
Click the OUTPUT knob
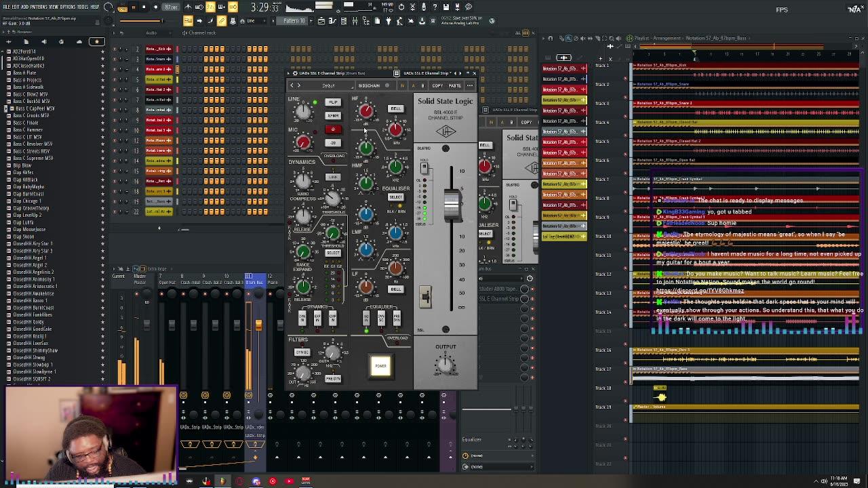point(446,365)
